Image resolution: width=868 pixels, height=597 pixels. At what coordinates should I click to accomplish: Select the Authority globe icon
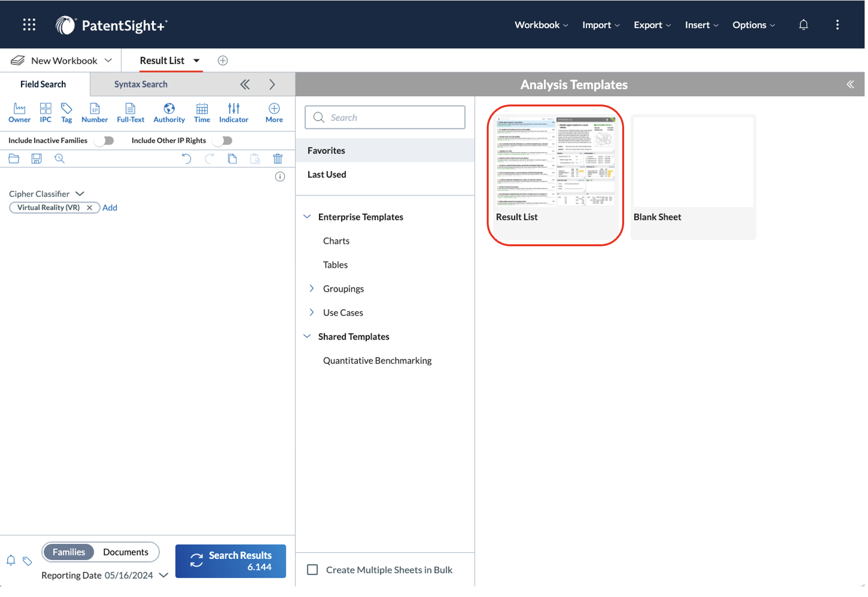pyautogui.click(x=169, y=113)
